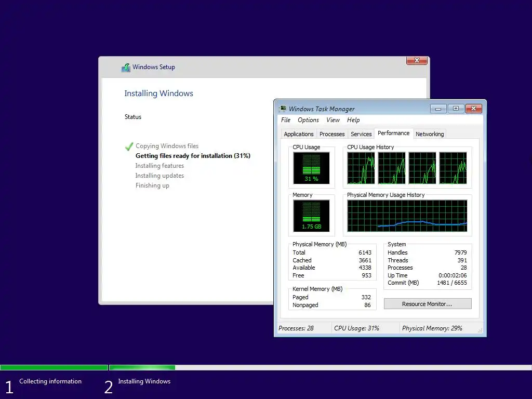
Task: Click the Nonpaged value 86
Action: click(x=367, y=305)
